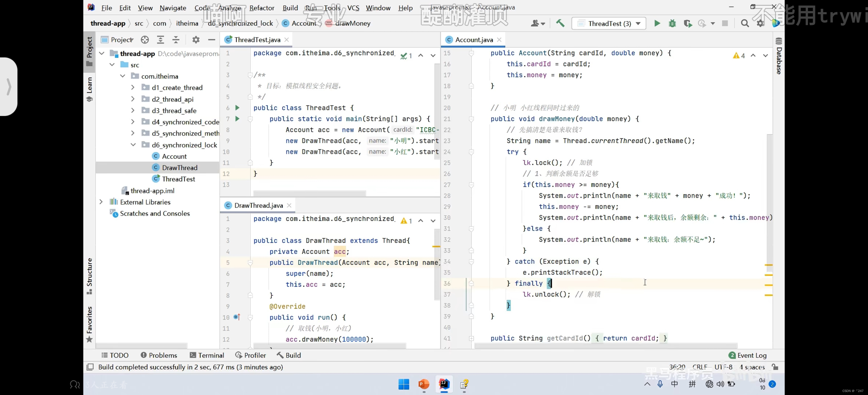Open the Event Log

[x=747, y=355]
